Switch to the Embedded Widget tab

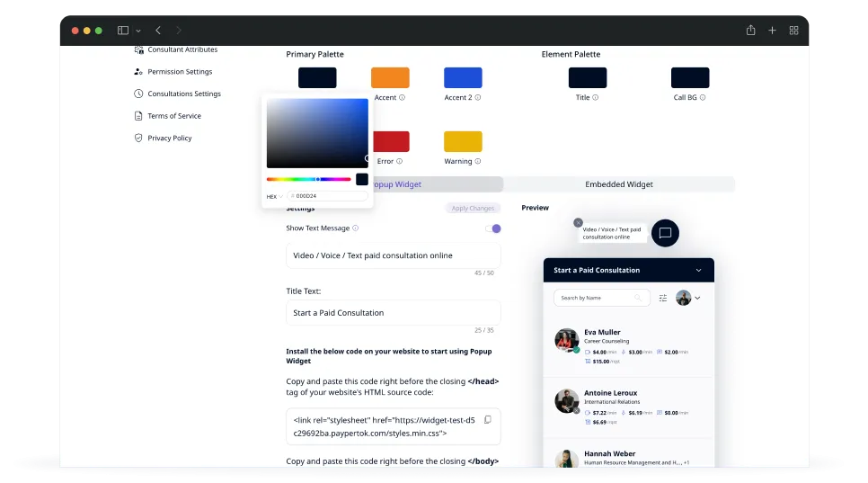(x=619, y=184)
